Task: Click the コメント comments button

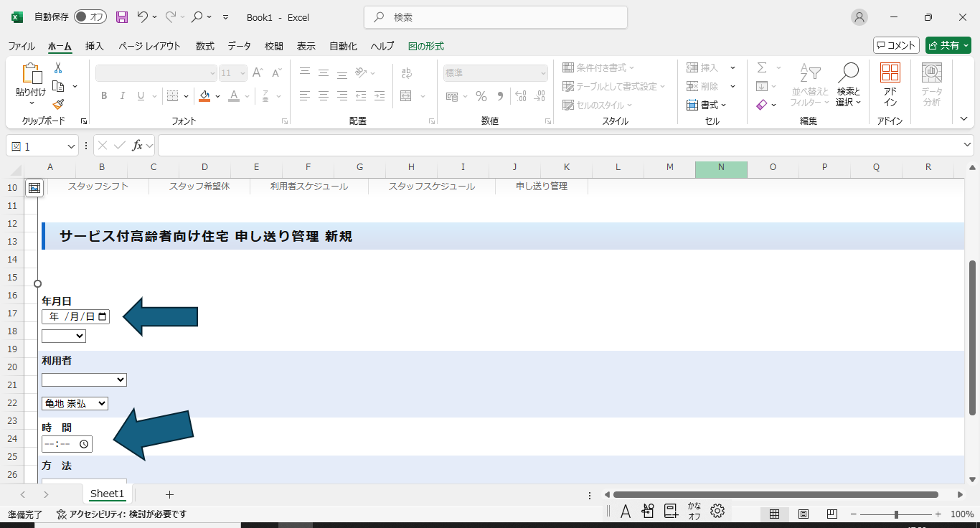Action: tap(896, 45)
